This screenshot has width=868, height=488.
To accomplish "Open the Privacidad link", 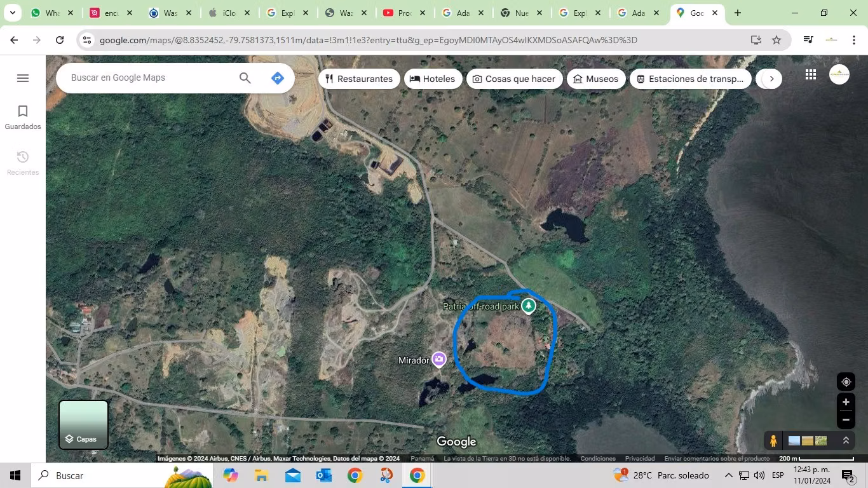I will coord(640,459).
